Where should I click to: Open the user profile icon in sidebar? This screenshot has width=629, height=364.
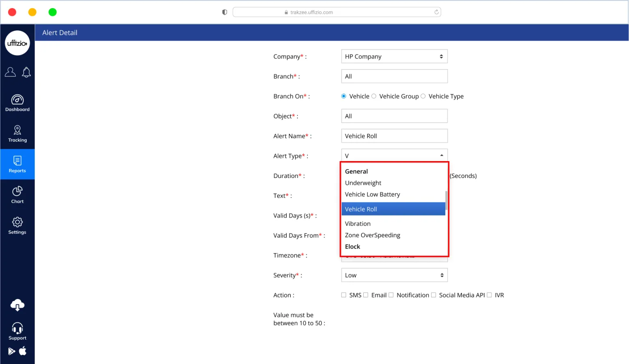point(10,72)
